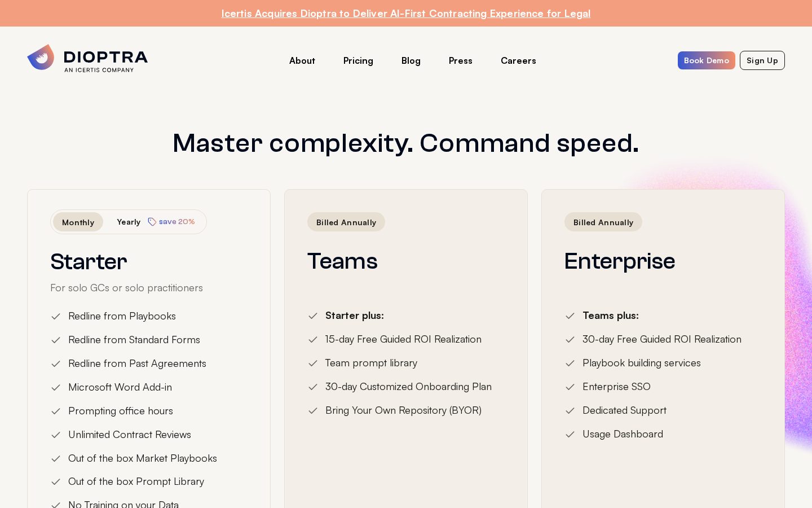Click the Dioptra logo icon

point(41,57)
